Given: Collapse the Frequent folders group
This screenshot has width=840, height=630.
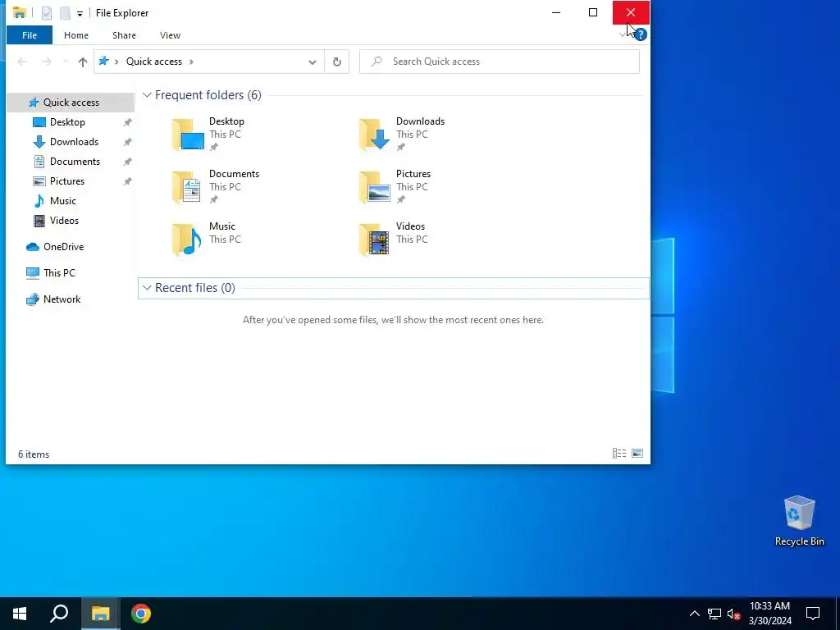Looking at the screenshot, I should [147, 95].
